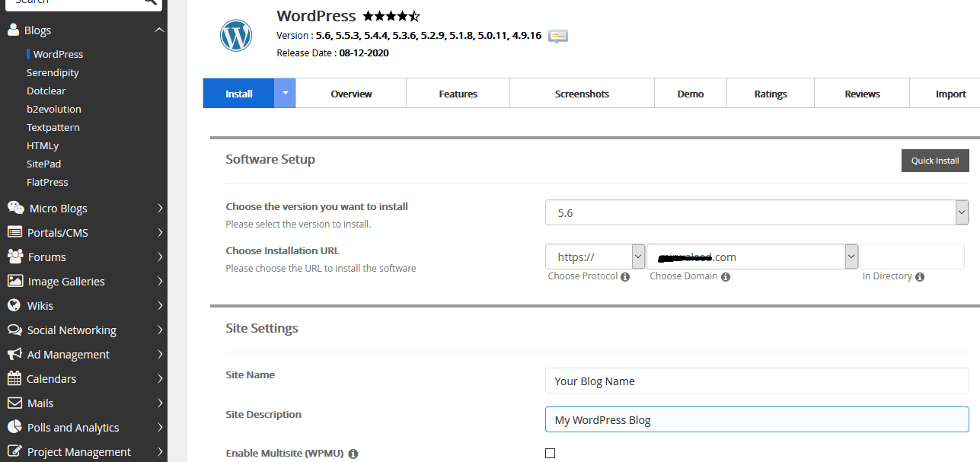Select HTMLy in the Blogs list

coord(43,145)
